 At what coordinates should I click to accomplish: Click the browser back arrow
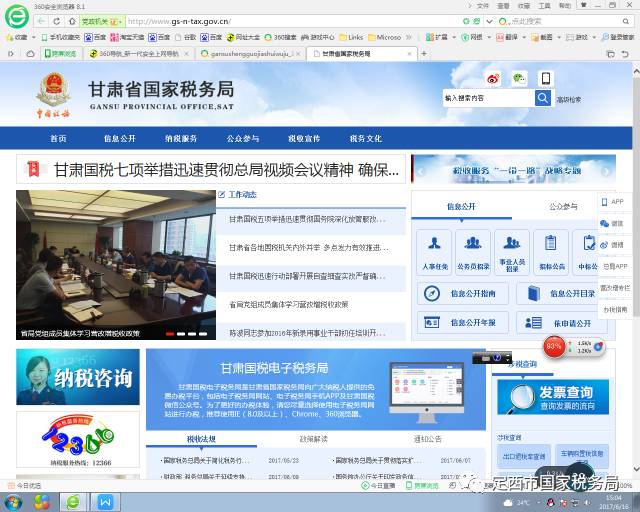41,21
